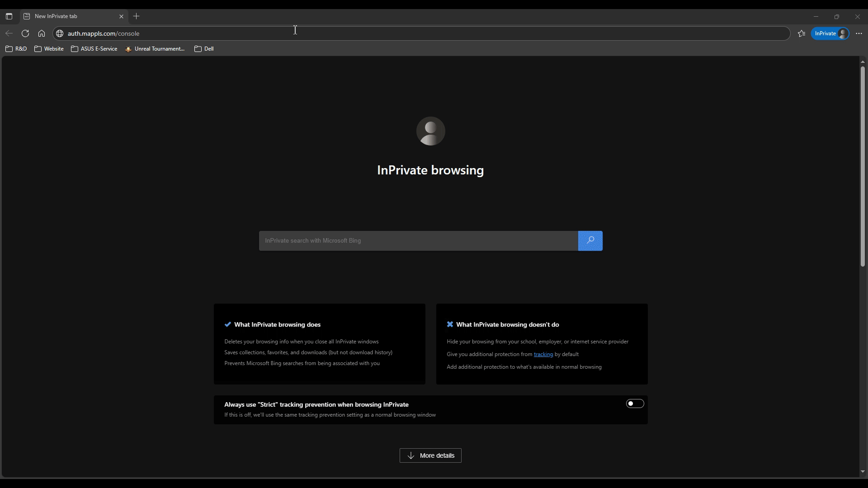Screen dimensions: 868x488
Task: Click 'If this is off' description text
Action: [x=330, y=415]
